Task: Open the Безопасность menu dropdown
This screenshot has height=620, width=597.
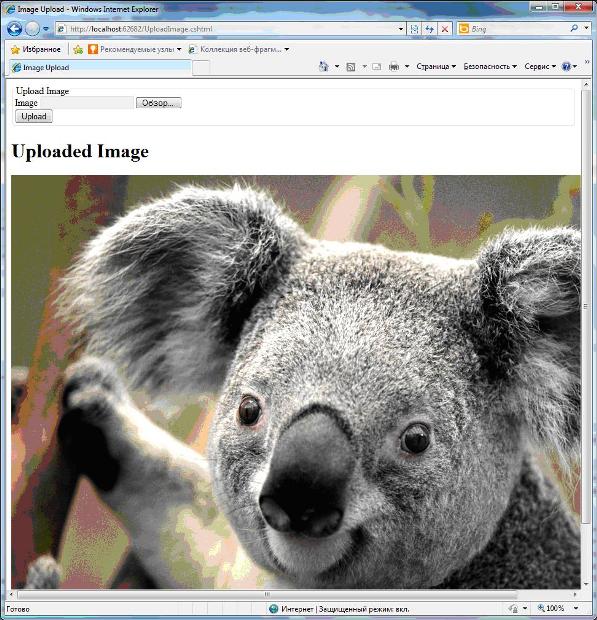Action: (490, 66)
